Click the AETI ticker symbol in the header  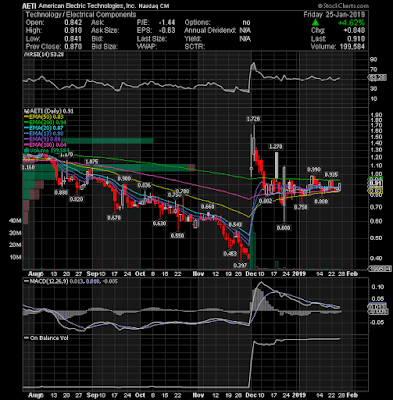coord(29,6)
